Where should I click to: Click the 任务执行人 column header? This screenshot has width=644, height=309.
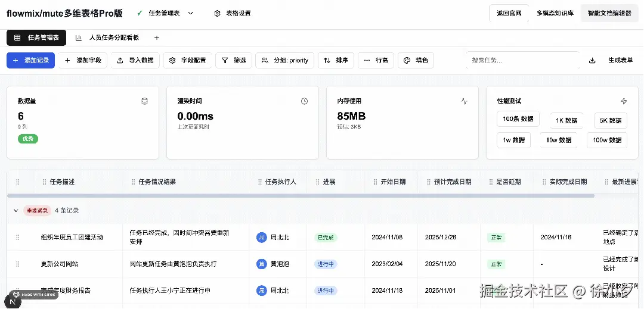pyautogui.click(x=280, y=182)
